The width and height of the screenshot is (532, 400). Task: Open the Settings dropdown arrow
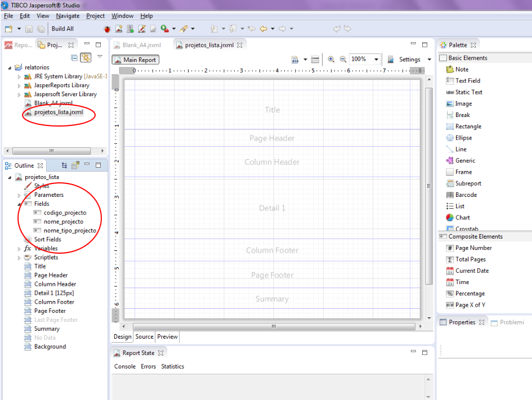pos(429,60)
